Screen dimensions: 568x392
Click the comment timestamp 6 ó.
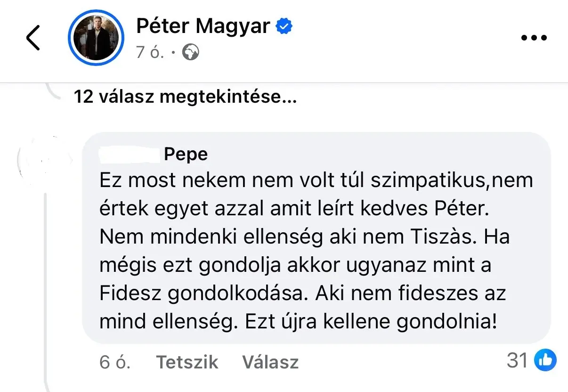point(115,362)
